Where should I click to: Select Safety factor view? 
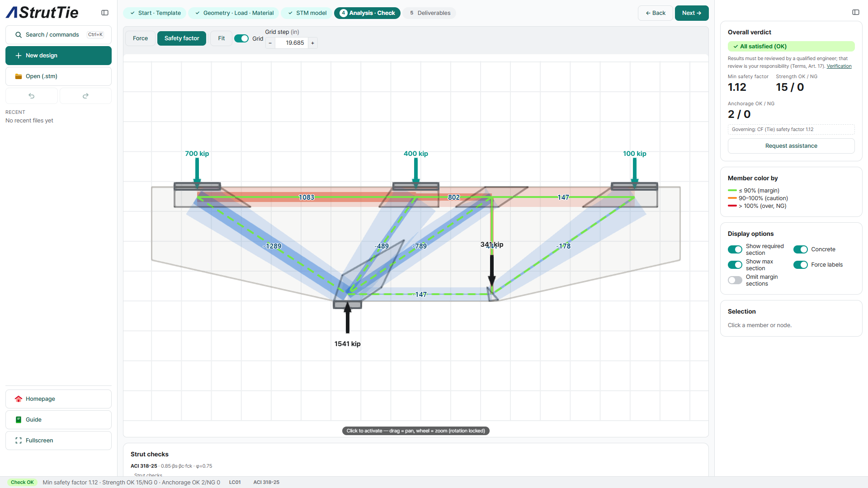[x=182, y=38]
